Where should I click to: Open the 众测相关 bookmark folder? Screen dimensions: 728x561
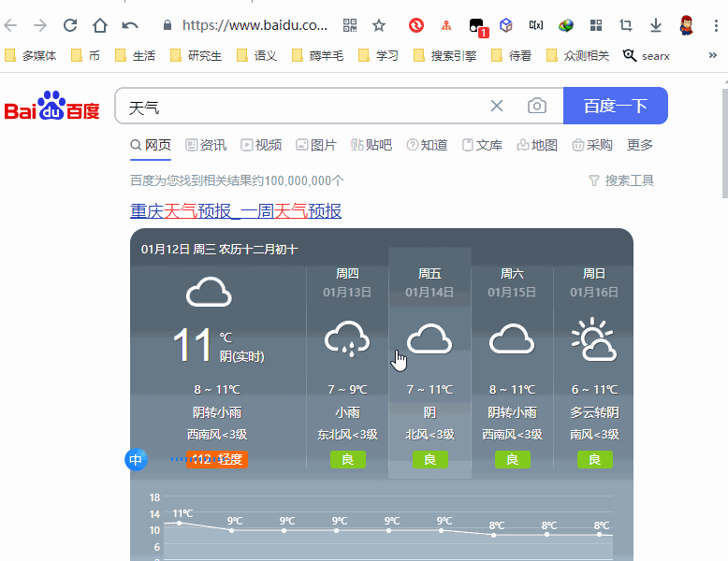point(577,56)
